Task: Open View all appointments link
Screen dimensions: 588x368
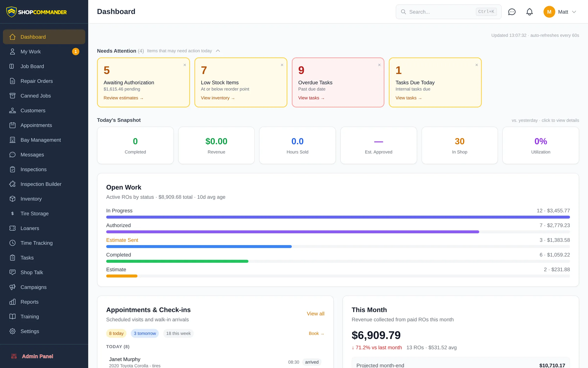Action: [316, 314]
